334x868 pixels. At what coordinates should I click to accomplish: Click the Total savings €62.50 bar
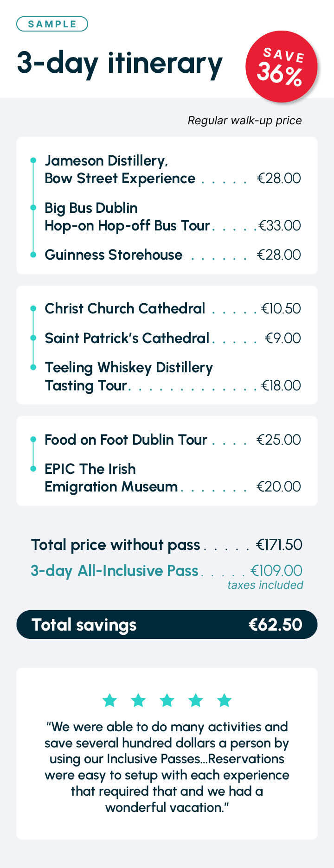pos(167,625)
